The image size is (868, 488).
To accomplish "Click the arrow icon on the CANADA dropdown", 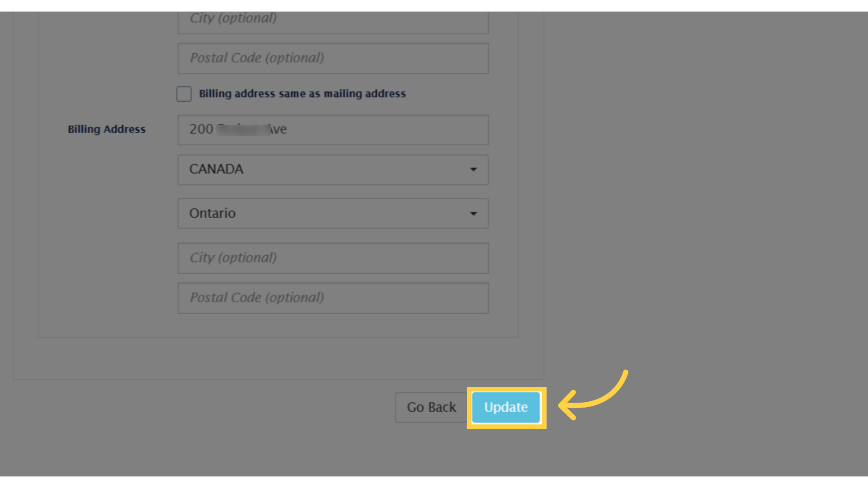I will [473, 169].
